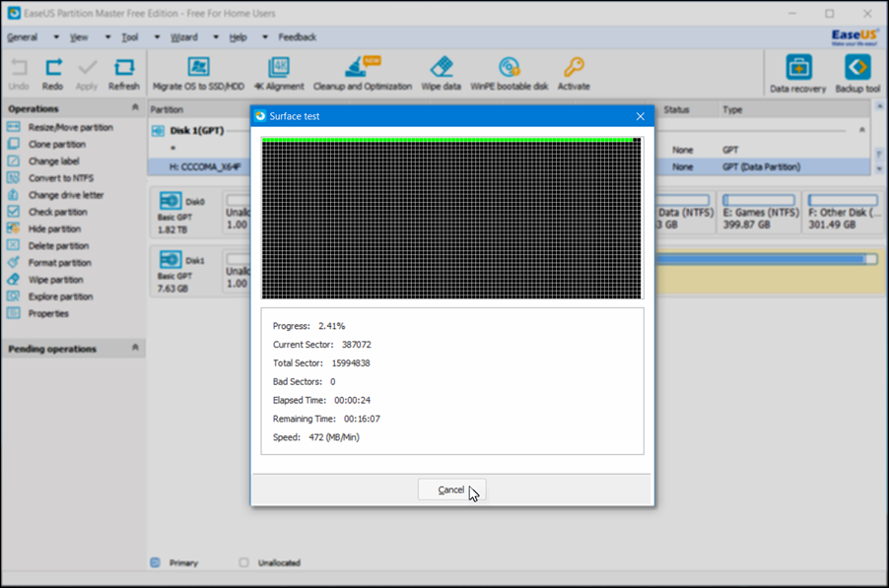This screenshot has width=889, height=588.
Task: Open the Help menu dropdown arrow
Action: click(265, 37)
